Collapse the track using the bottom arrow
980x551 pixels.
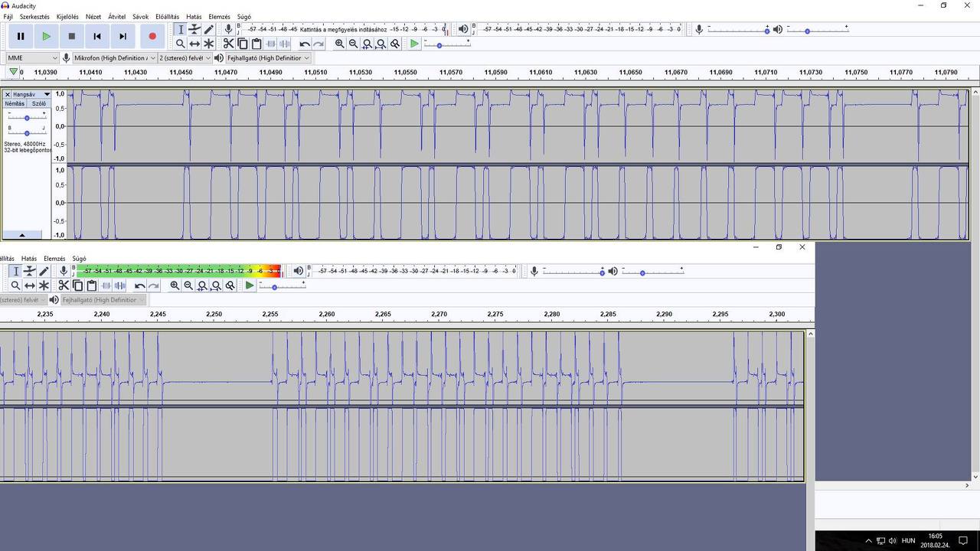tap(21, 235)
